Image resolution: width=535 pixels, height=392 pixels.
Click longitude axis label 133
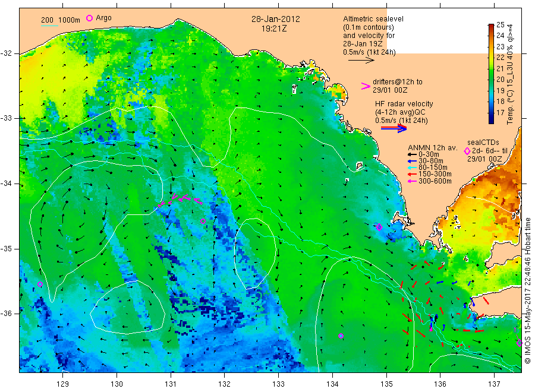pyautogui.click(x=278, y=384)
